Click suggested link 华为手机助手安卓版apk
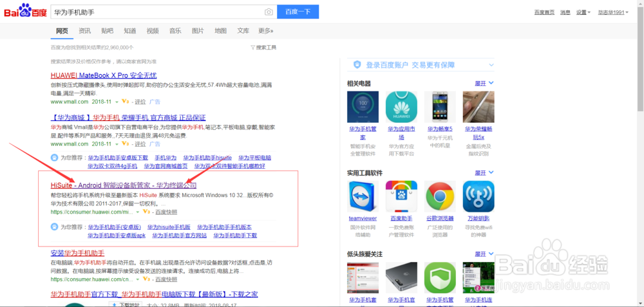The height and width of the screenshot is (307, 644). pos(117,236)
